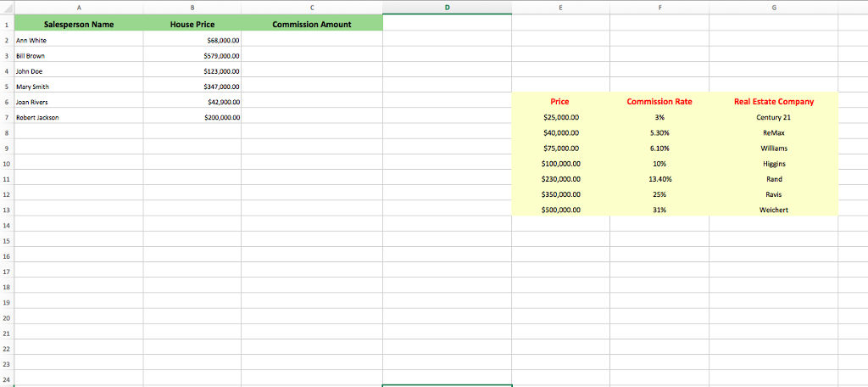Screen dimensions: 868x387
Task: Select the $579,000.00 house price cell
Action: tap(192, 55)
